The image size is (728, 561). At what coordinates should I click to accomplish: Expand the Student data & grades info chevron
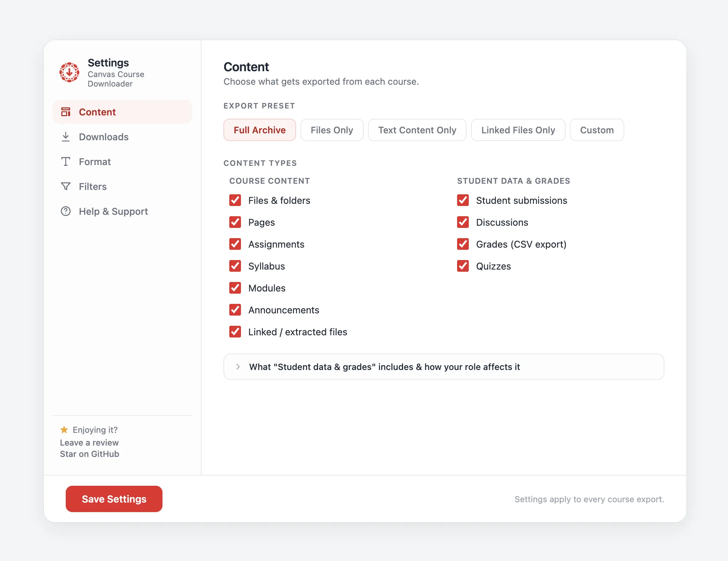point(238,367)
